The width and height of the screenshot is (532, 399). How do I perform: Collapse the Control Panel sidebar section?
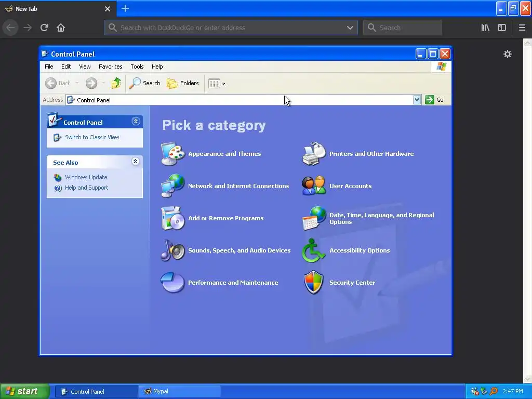click(x=136, y=122)
